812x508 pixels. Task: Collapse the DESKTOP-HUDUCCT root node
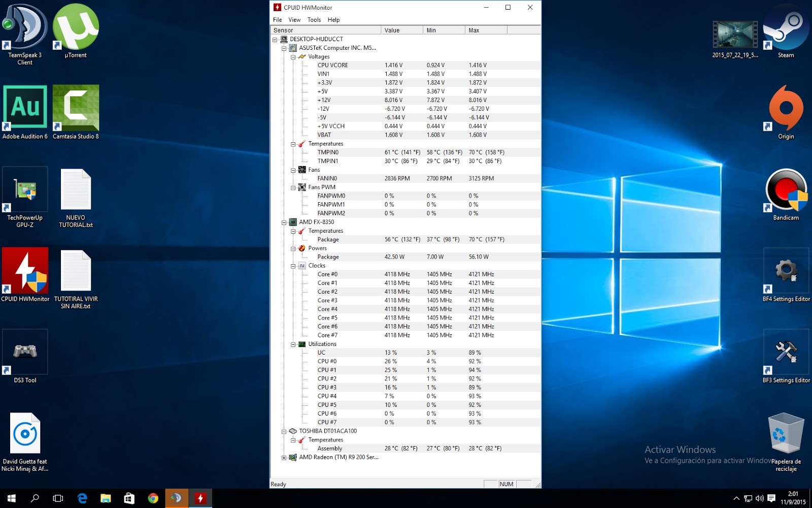[275, 39]
